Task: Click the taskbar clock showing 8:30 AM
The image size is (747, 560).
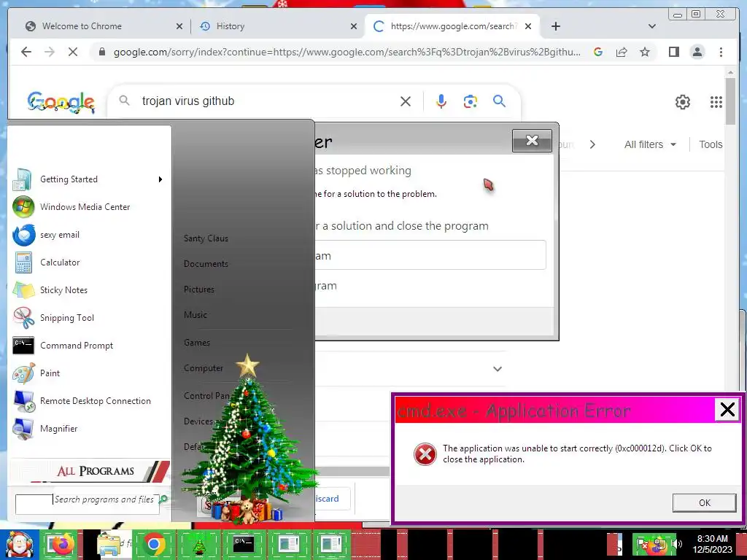Action: coord(712,544)
